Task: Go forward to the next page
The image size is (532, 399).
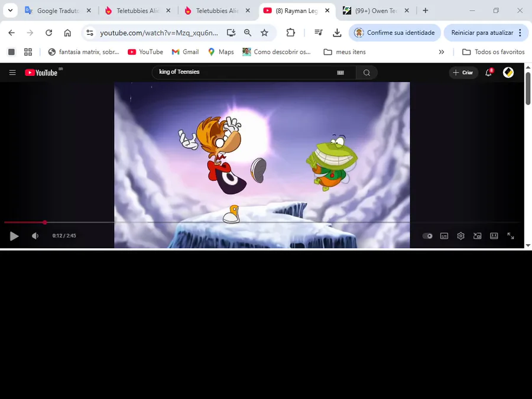Action: click(30, 33)
